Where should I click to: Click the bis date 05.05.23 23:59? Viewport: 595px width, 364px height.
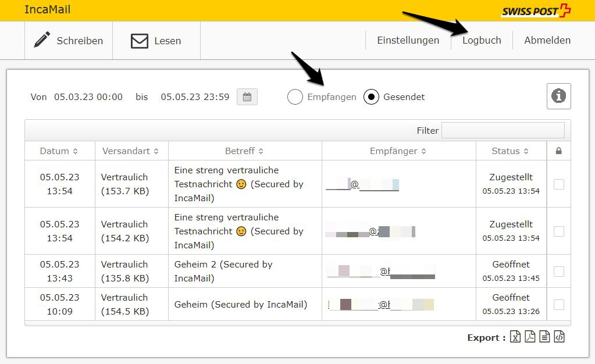click(x=195, y=97)
